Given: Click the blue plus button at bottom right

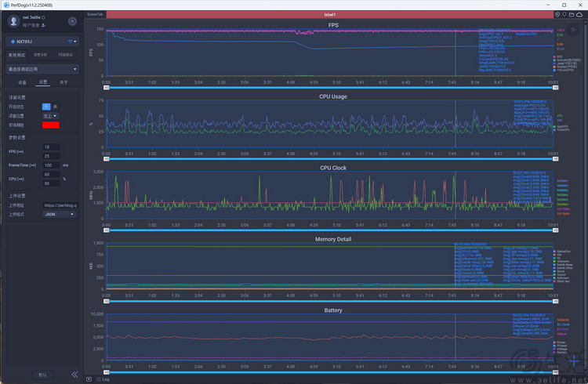Looking at the screenshot, I should [574, 361].
